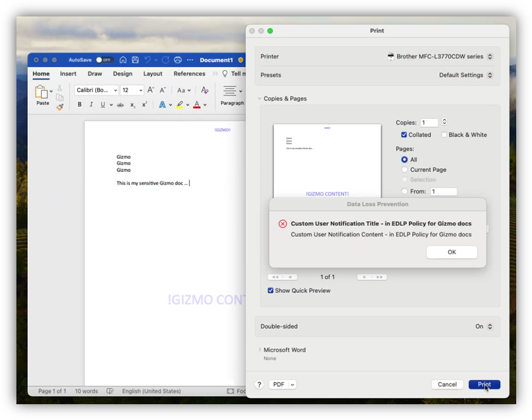Select the Current Page radio button
This screenshot has height=420, width=532.
click(404, 170)
